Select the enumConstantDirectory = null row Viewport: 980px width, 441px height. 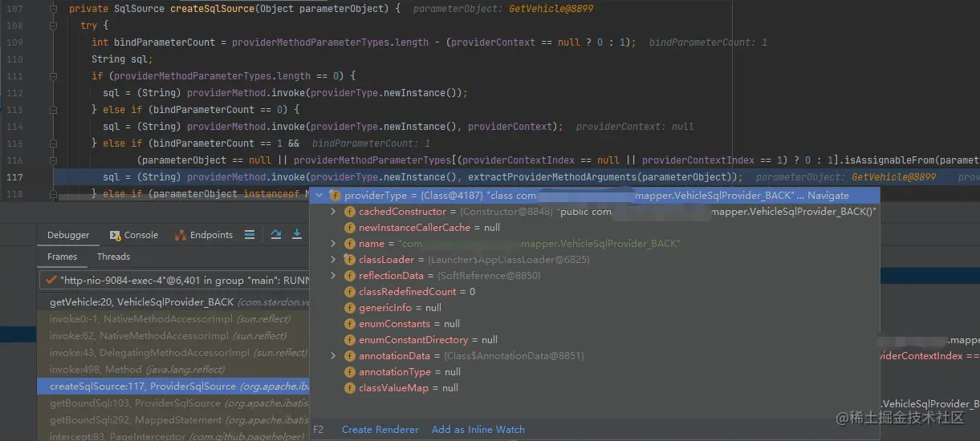pos(595,340)
